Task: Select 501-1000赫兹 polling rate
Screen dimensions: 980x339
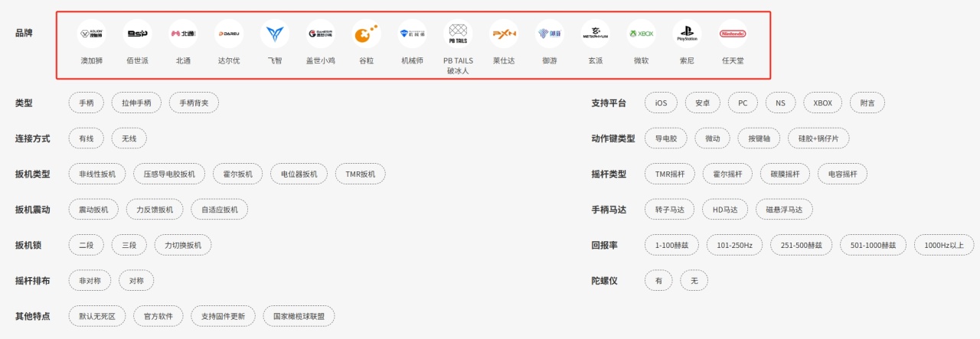Action: click(x=873, y=245)
